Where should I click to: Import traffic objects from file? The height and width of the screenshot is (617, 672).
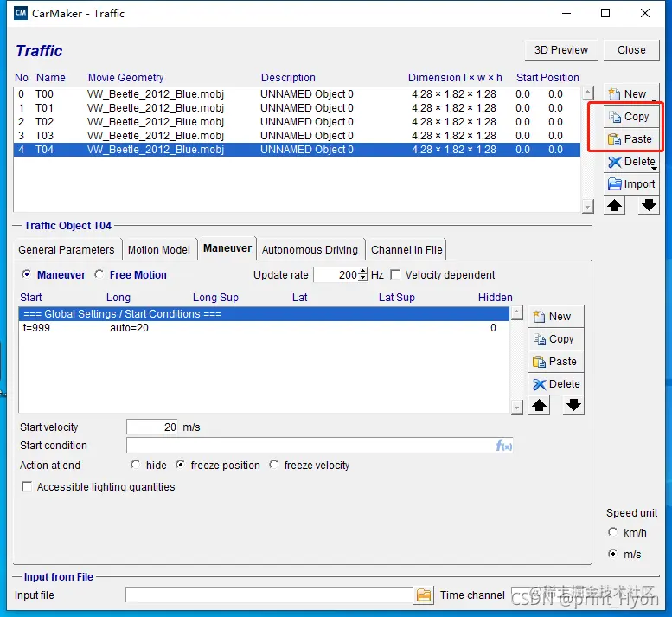tap(630, 184)
